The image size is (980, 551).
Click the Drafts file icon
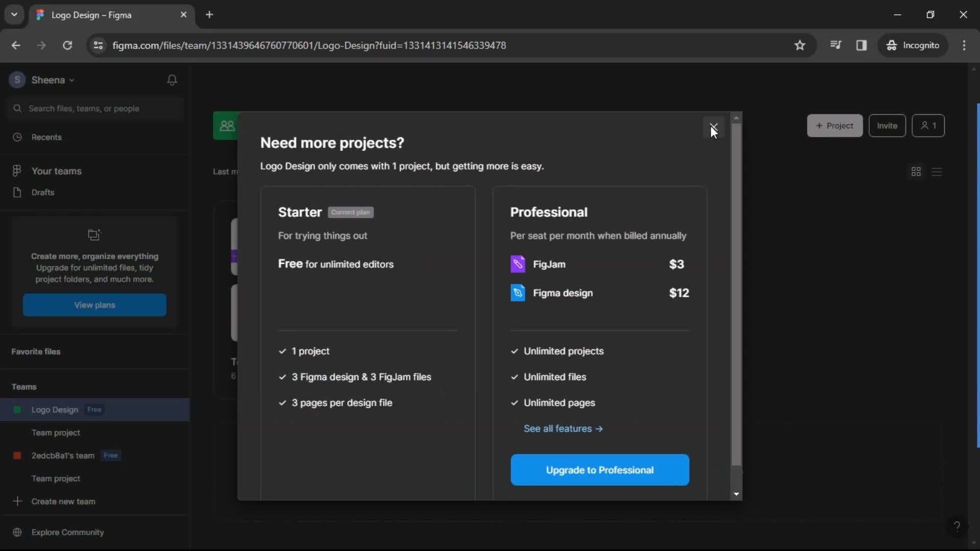(17, 192)
